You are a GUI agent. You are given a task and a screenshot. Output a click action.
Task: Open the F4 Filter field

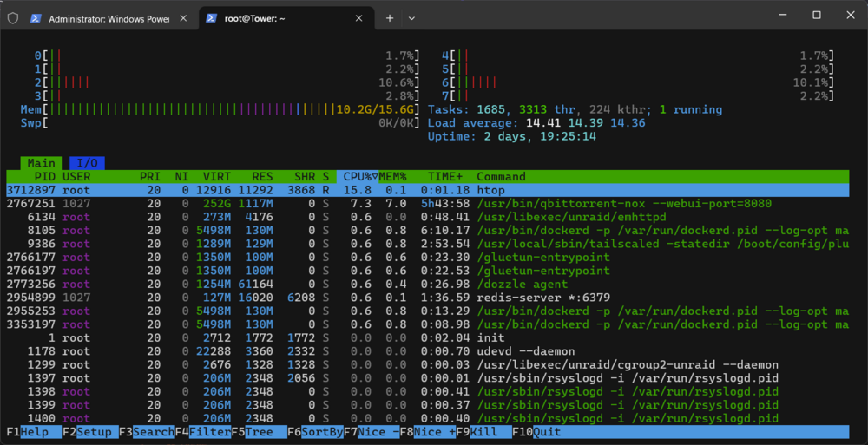(203, 432)
